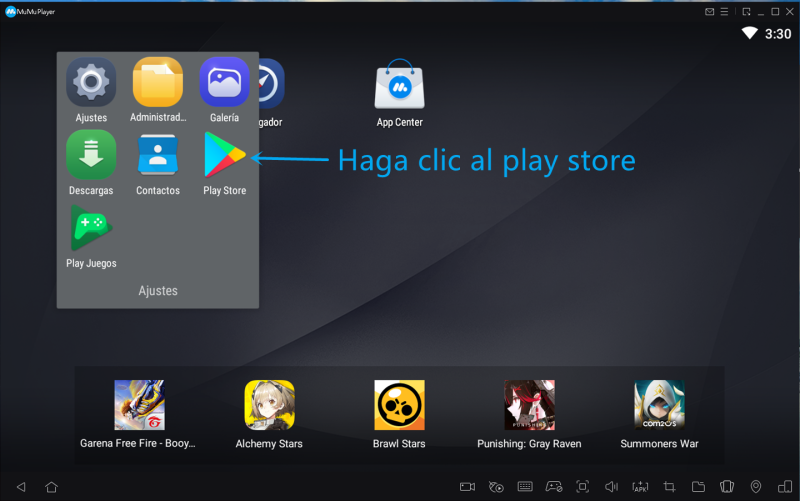Screen dimensions: 800x501
Task: Click the install APK icon
Action: (x=640, y=487)
